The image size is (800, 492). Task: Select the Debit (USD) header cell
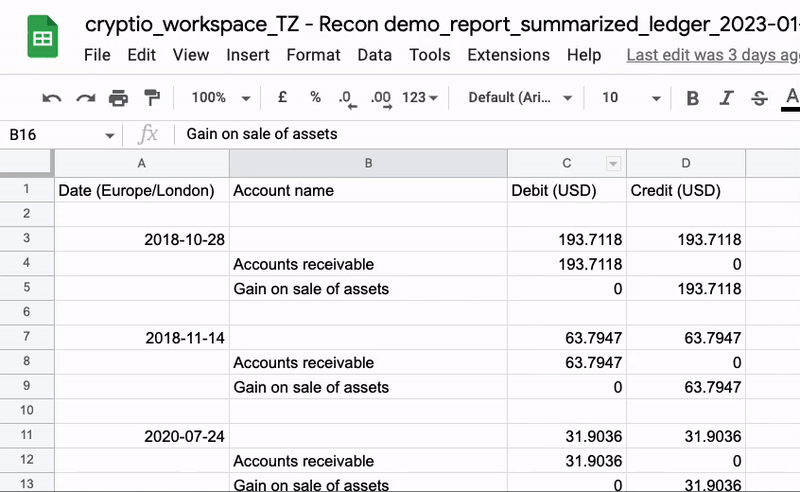click(567, 190)
